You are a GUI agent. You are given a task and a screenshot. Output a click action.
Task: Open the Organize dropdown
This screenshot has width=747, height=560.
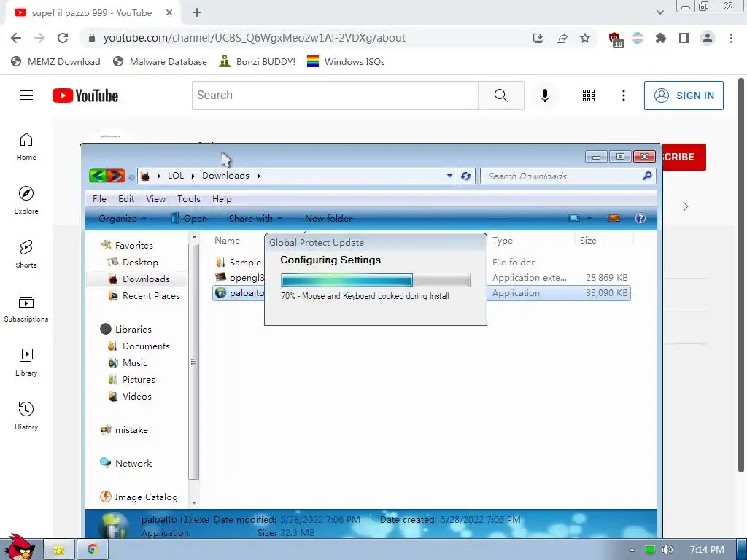point(123,219)
